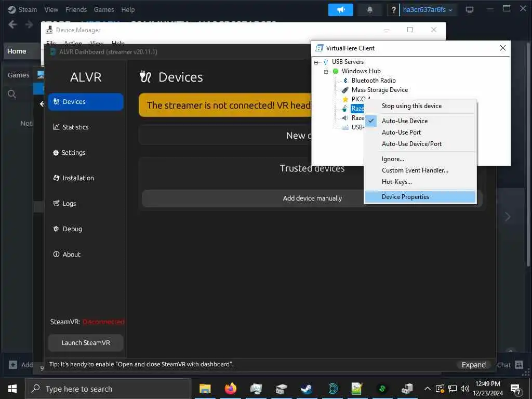Screen dimensions: 532x399
Task: Open Steam's Help menu
Action: tap(128, 9)
